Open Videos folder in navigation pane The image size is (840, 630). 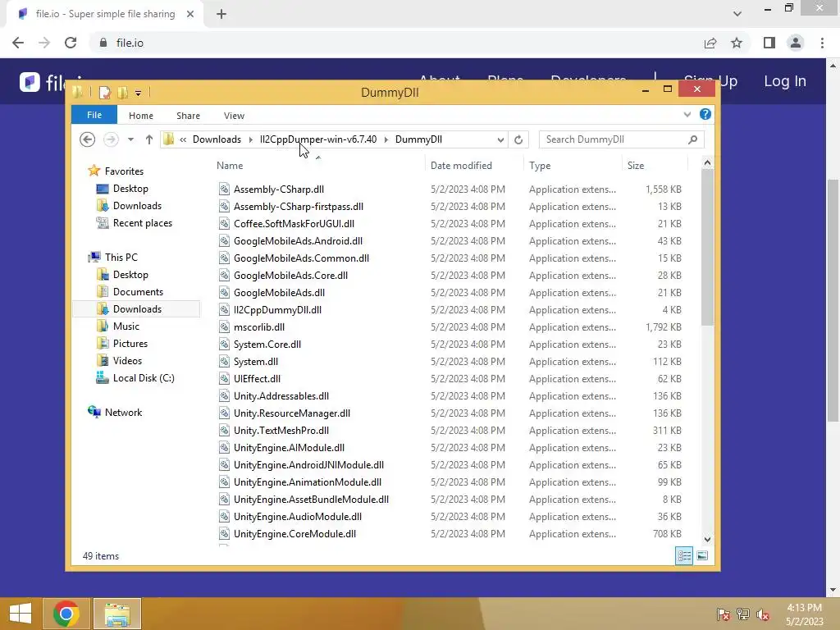click(x=127, y=361)
